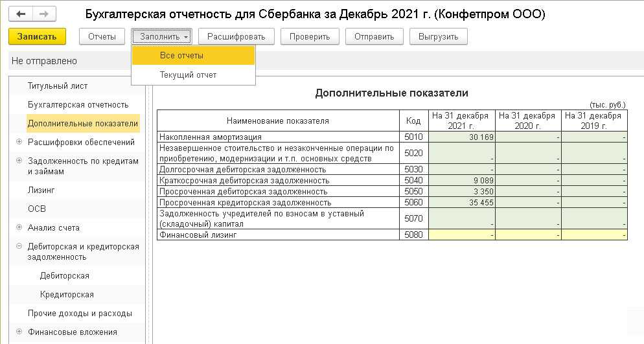
Task: Expand the Расшифровки обеспечений tree node
Action: point(19,143)
